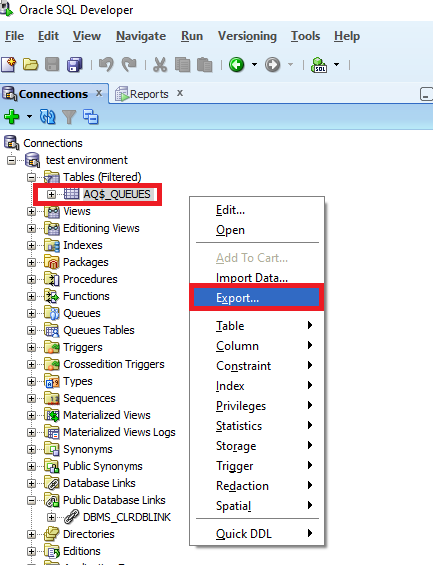Screen dimensions: 433x565
Task: Open the Tools menu
Action: click(305, 36)
